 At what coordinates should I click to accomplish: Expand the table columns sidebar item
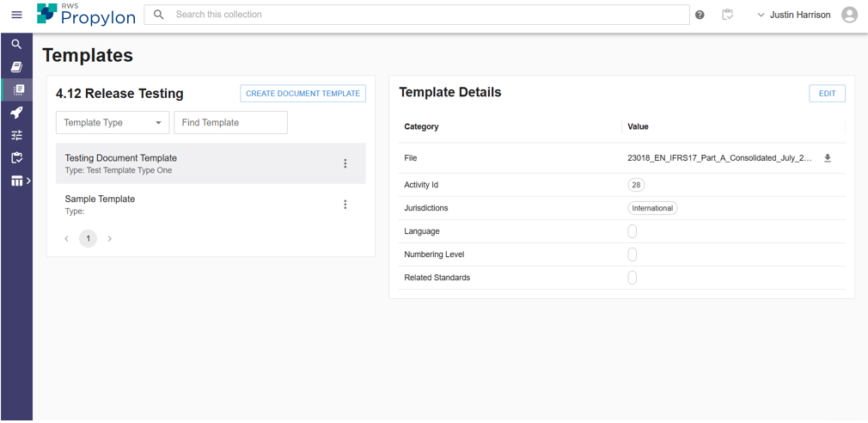tap(19, 181)
